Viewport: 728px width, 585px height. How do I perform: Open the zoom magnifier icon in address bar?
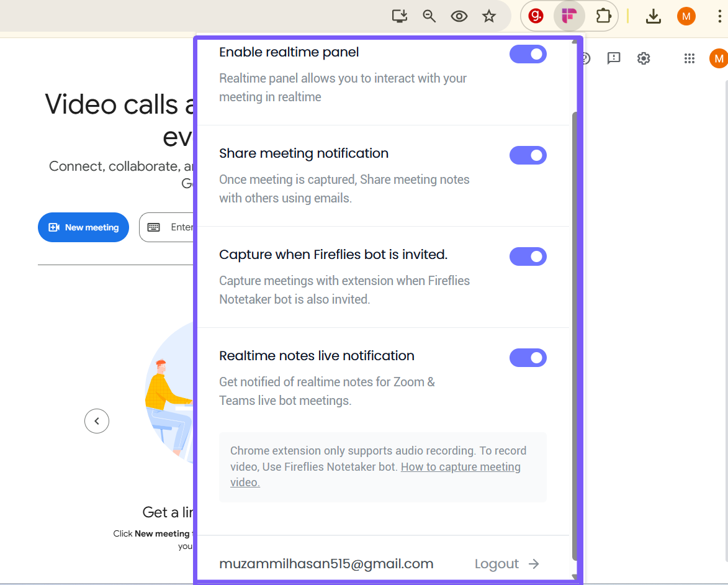(429, 16)
